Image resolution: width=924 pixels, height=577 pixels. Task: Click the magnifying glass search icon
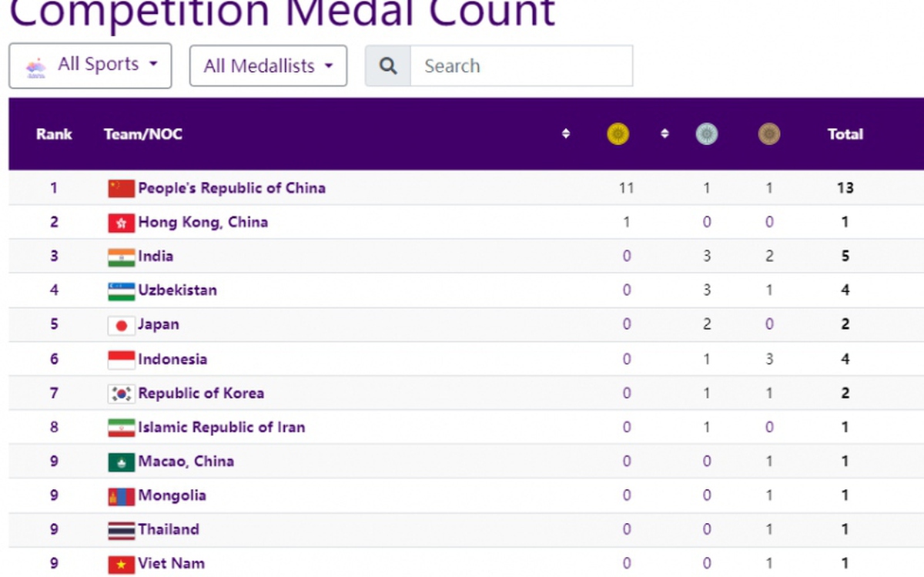tap(388, 65)
